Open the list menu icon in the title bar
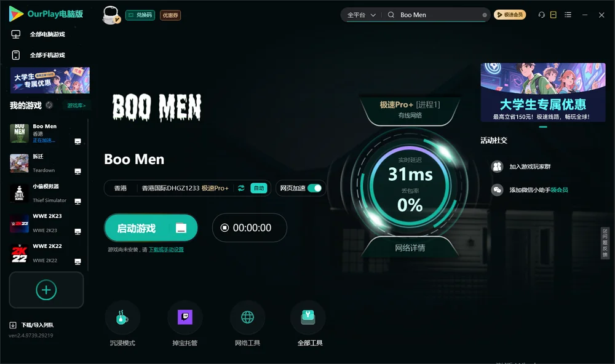615x364 pixels. (x=568, y=15)
